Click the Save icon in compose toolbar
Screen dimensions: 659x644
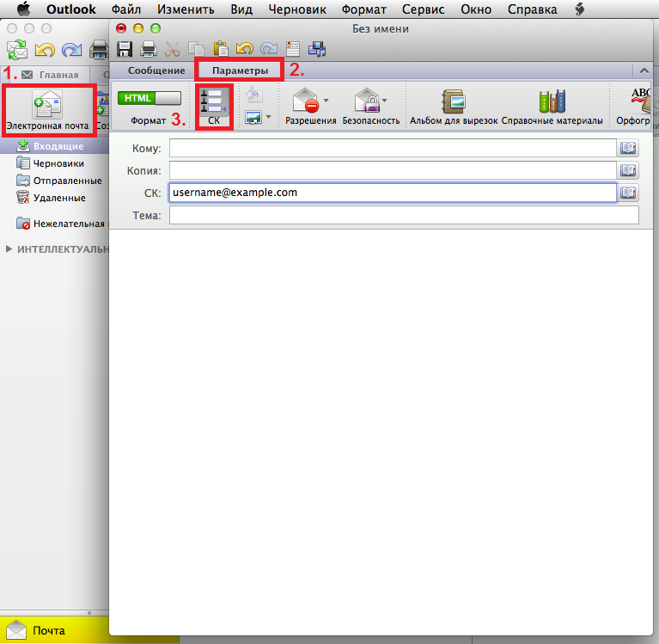point(125,49)
